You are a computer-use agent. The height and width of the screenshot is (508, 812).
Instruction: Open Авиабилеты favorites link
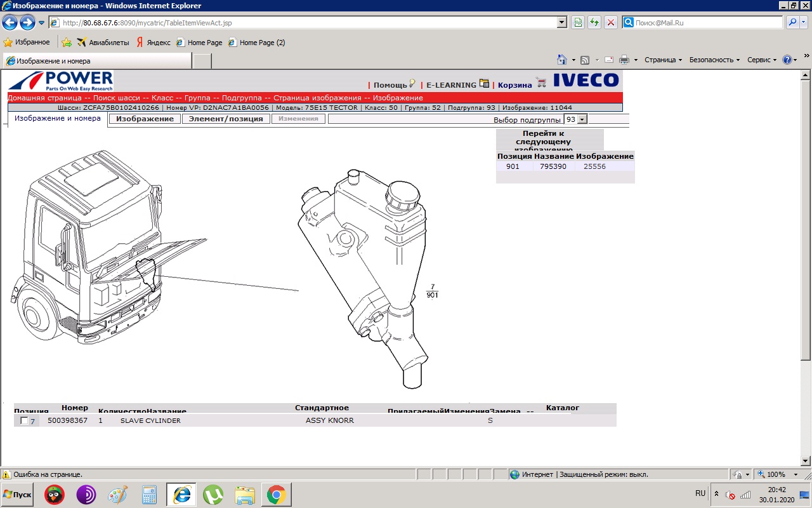click(x=103, y=43)
